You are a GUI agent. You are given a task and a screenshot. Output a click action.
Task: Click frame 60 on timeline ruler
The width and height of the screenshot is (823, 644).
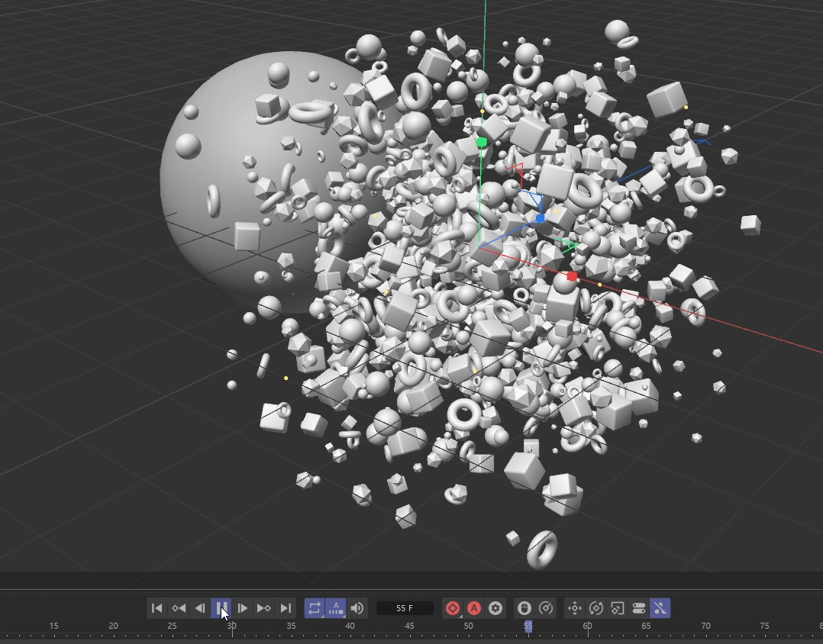587,626
